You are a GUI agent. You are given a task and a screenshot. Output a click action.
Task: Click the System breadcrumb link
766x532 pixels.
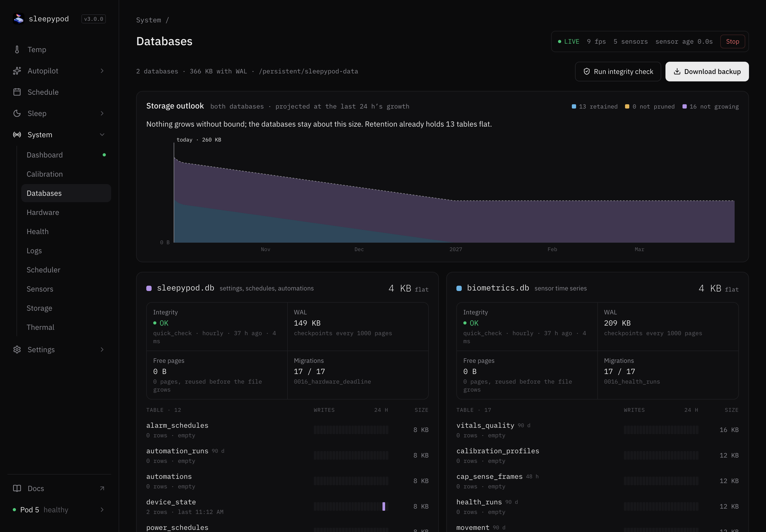[x=148, y=20]
